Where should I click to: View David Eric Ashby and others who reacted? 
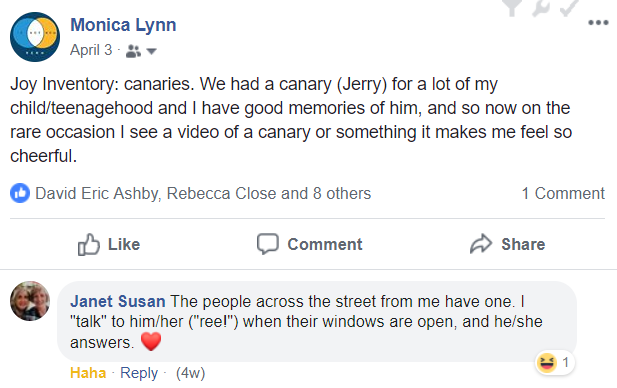click(x=203, y=194)
